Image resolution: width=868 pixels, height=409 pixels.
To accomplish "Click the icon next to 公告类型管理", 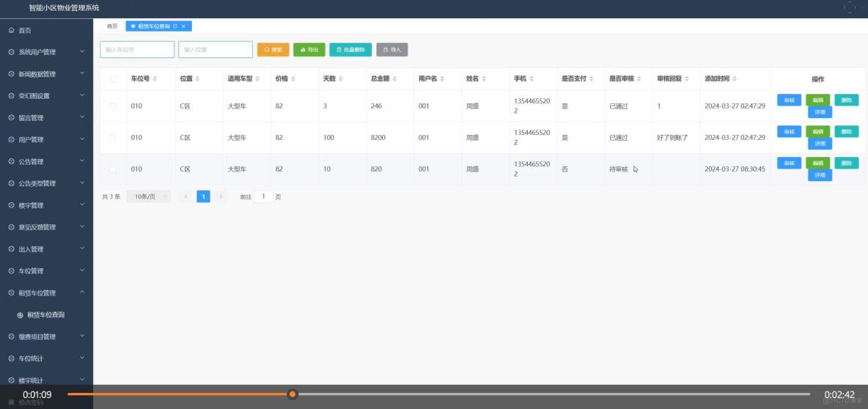I will [11, 184].
